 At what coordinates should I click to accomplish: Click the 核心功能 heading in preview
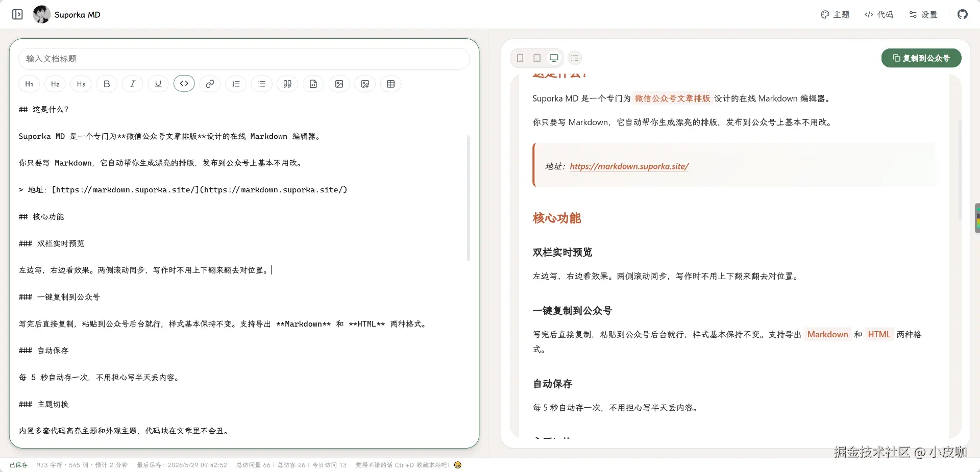point(557,218)
